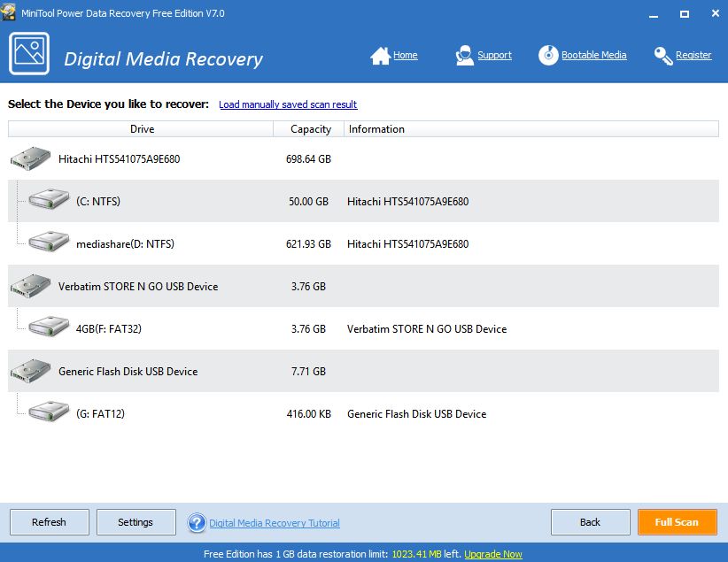Click the Register key icon
Viewport: 728px width, 562px height.
click(663, 56)
